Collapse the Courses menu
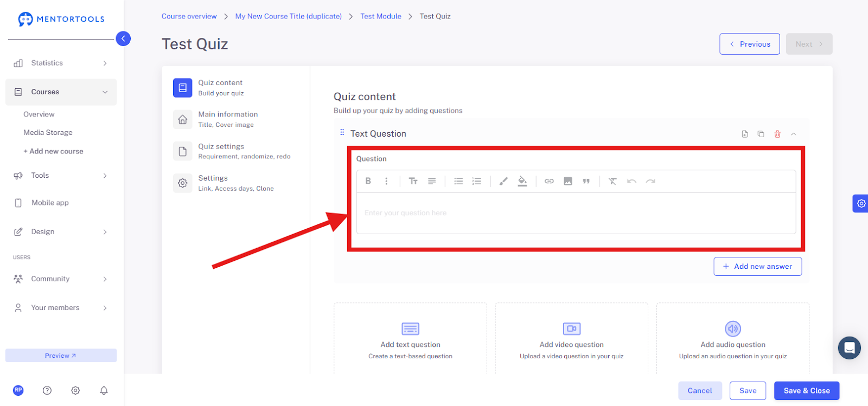 61,92
